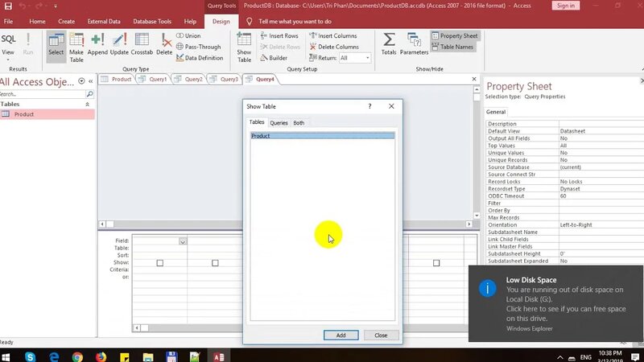The width and height of the screenshot is (644, 362).
Task: Click the Tell me what you want field
Action: click(295, 22)
